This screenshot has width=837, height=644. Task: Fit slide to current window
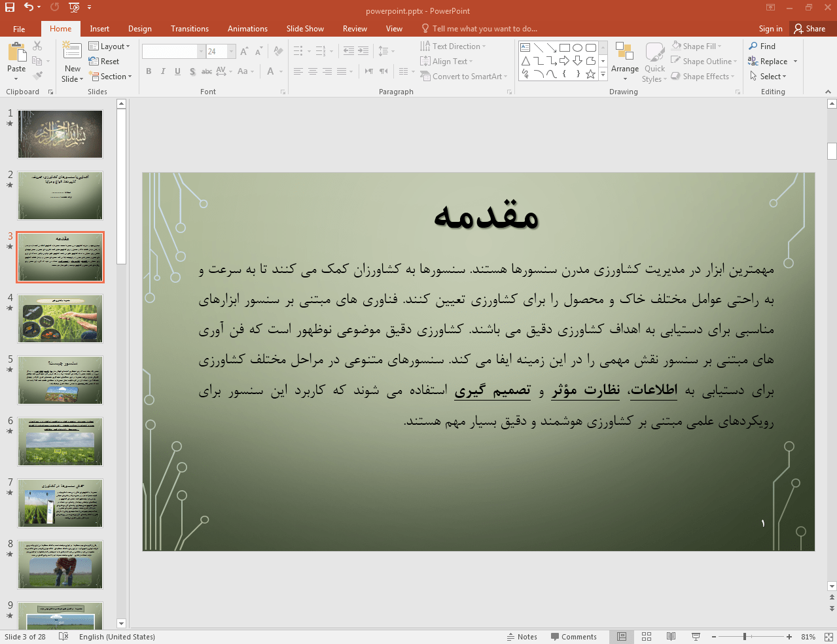tap(828, 637)
